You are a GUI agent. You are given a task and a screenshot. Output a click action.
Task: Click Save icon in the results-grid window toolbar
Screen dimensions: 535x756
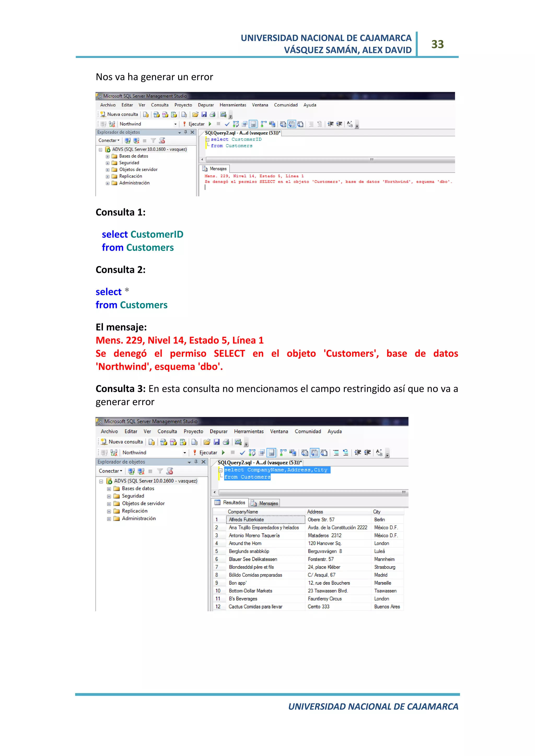217,442
